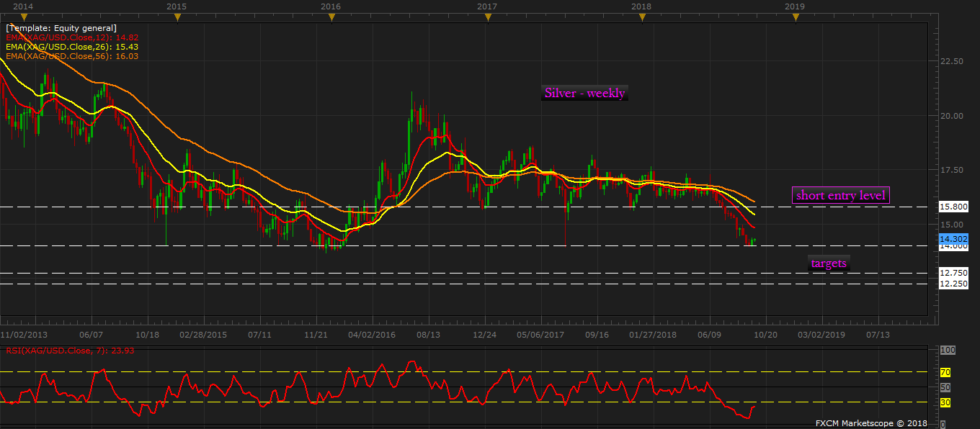Click the 2019 year marker triangle
This screenshot has height=429, width=980.
click(x=796, y=17)
